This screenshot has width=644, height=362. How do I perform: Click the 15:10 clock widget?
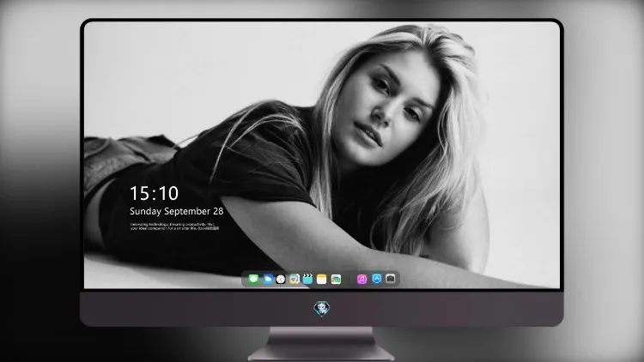154,193
